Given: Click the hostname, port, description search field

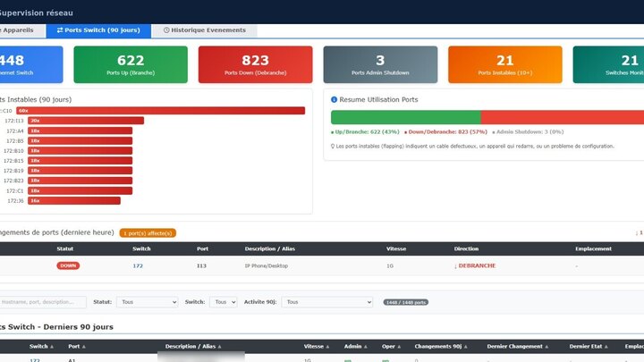Looking at the screenshot, I should pos(43,302).
